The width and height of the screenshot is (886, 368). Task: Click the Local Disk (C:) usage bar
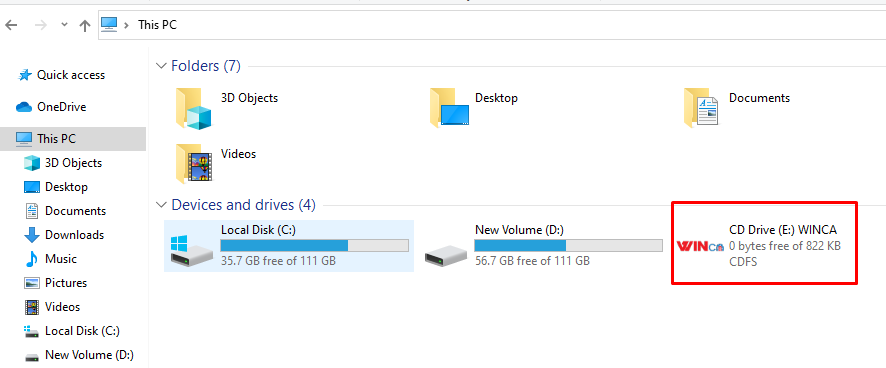[314, 245]
